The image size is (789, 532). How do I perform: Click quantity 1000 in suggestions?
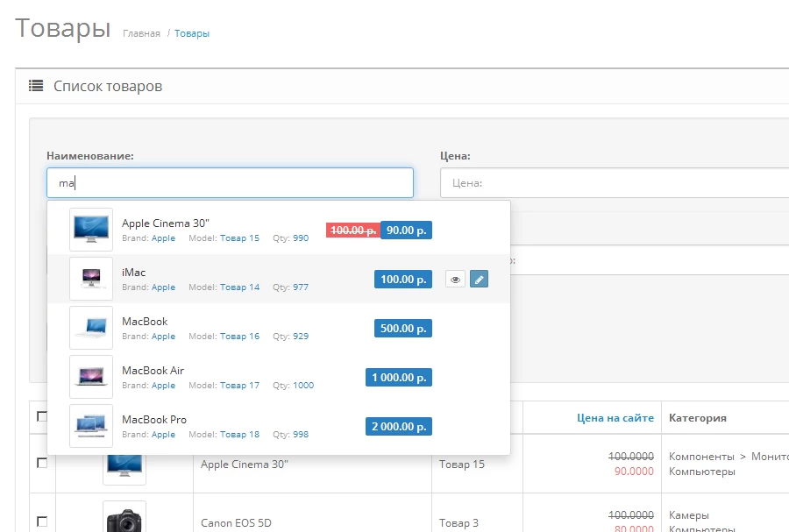click(x=303, y=385)
